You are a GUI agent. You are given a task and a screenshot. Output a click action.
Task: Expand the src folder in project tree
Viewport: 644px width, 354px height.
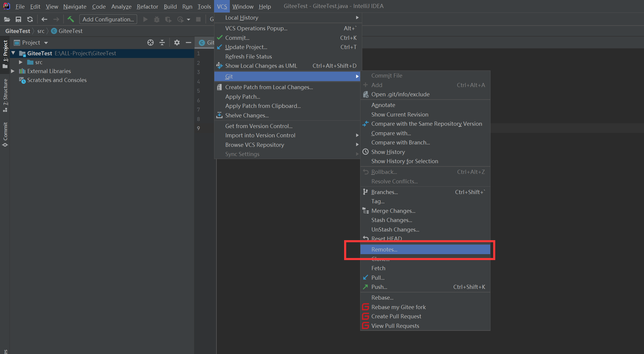tap(21, 62)
